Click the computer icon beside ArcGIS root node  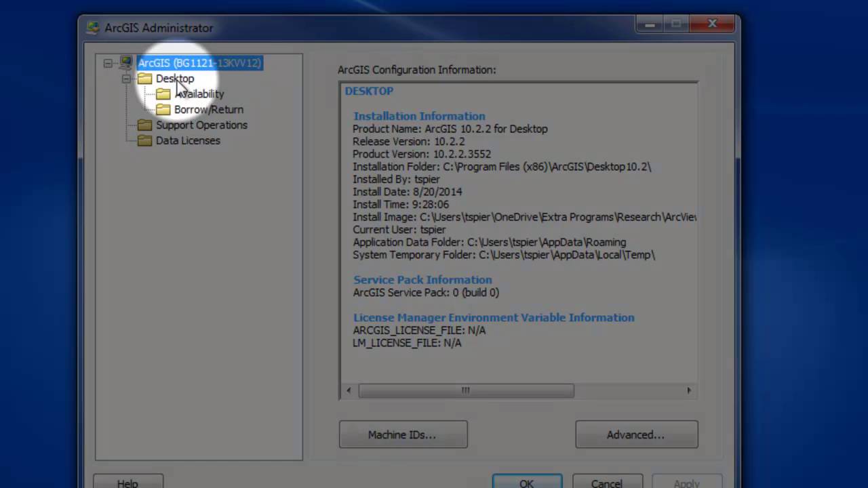click(126, 63)
